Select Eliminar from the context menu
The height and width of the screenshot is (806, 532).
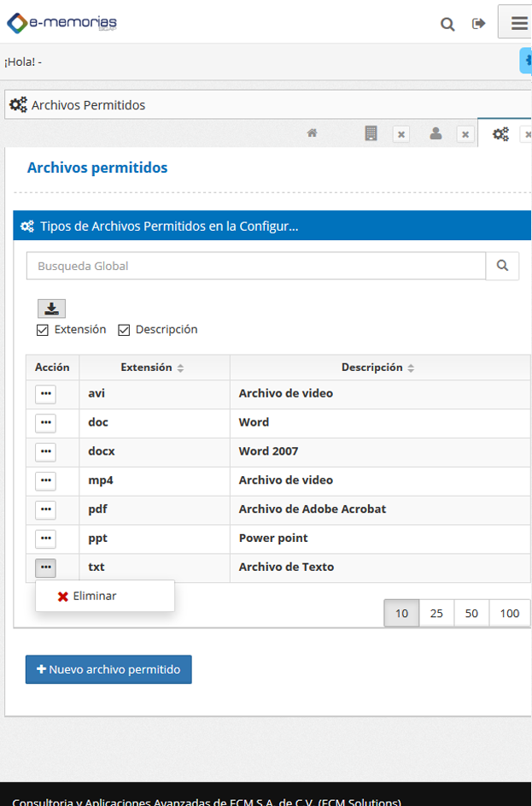87,597
